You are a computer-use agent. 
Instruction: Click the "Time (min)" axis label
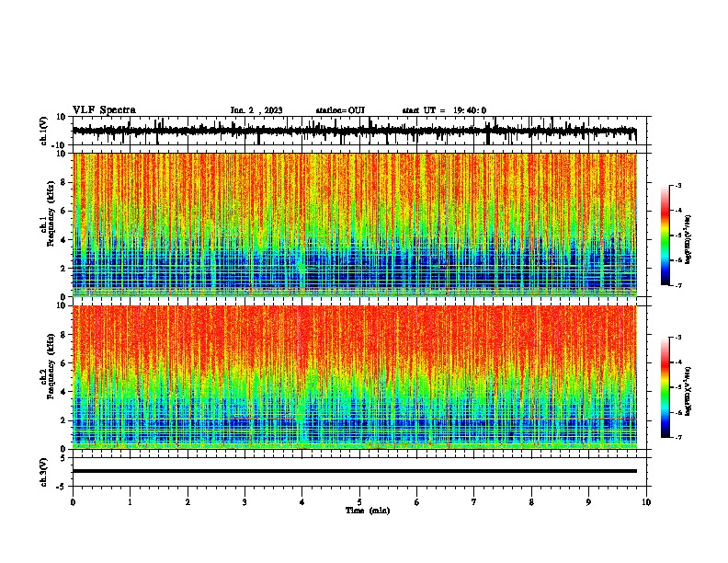[x=368, y=511]
